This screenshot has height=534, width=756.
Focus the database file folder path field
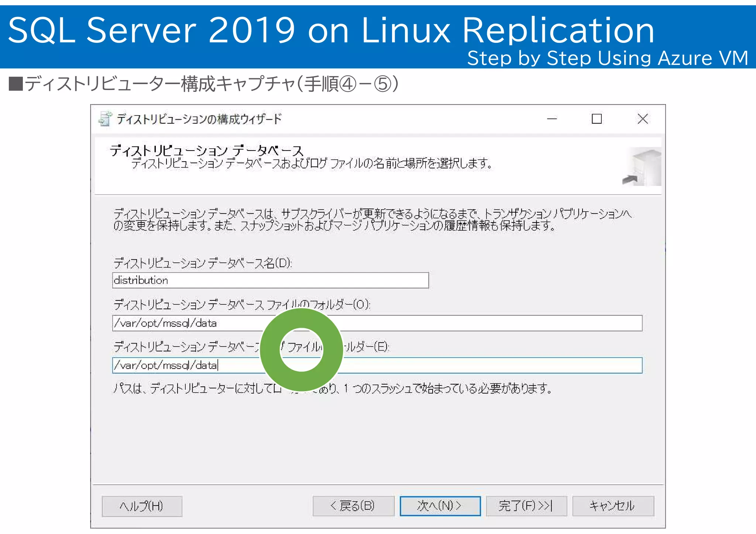tap(377, 323)
